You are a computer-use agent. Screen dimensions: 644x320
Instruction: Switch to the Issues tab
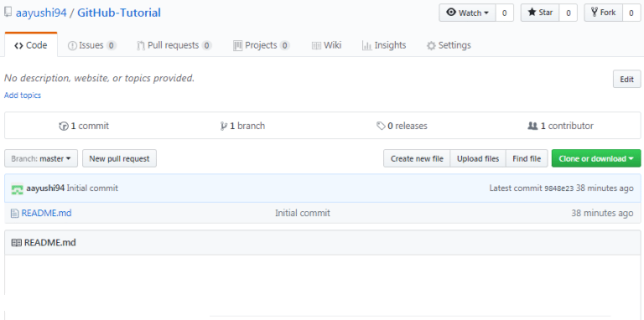[x=92, y=45]
